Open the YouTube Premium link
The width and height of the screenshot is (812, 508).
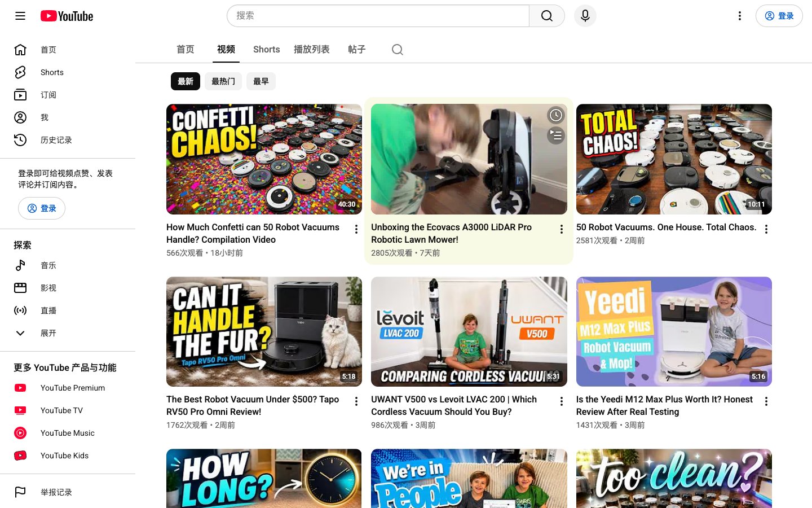tap(73, 388)
